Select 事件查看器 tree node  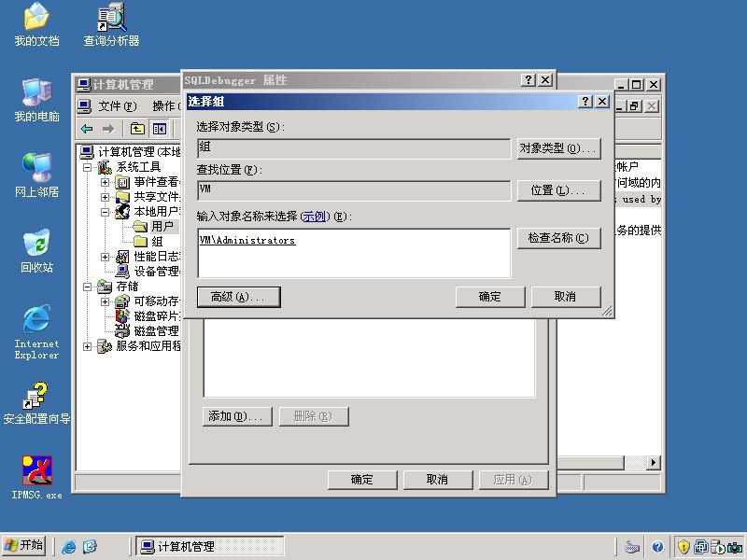pos(155,182)
